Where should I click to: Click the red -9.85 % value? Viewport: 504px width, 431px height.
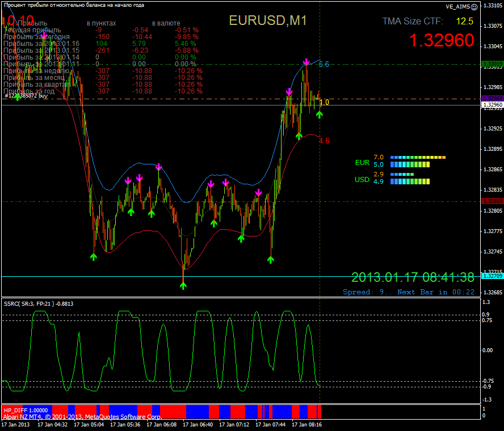click(187, 37)
